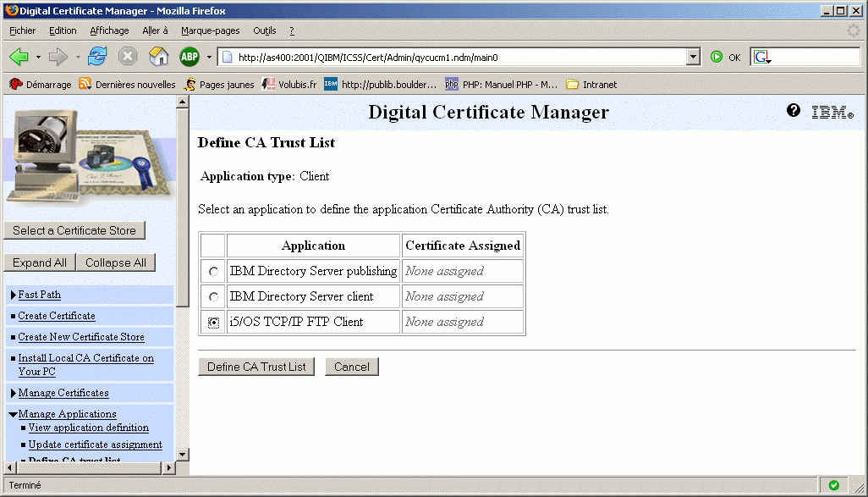Viewport: 868px width, 497px height.
Task: Open the Volubis.fr bookmark
Action: pyautogui.click(x=289, y=84)
